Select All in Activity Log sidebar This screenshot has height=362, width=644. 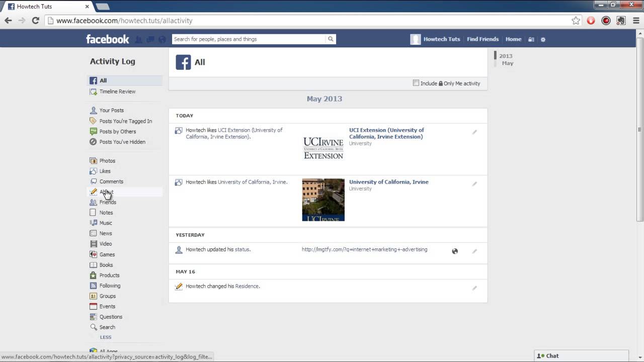[125, 80]
